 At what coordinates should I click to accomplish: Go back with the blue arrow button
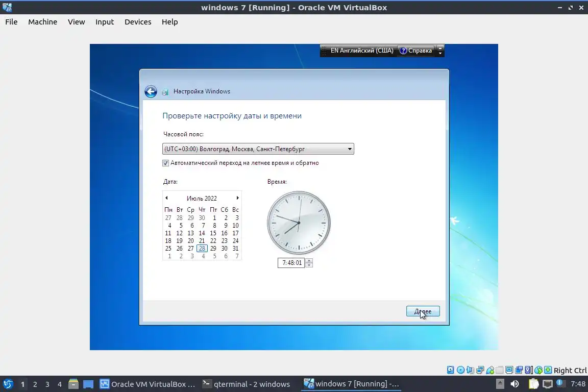coord(151,91)
